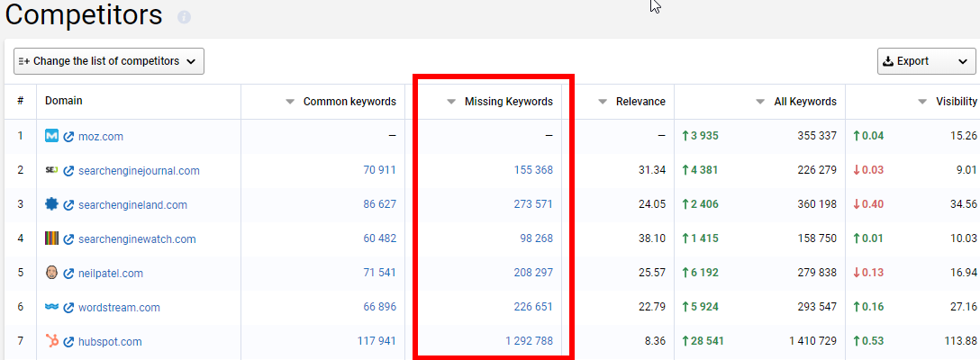This screenshot has height=360, width=980.
Task: Open the moz.com domain link
Action: pyautogui.click(x=100, y=137)
